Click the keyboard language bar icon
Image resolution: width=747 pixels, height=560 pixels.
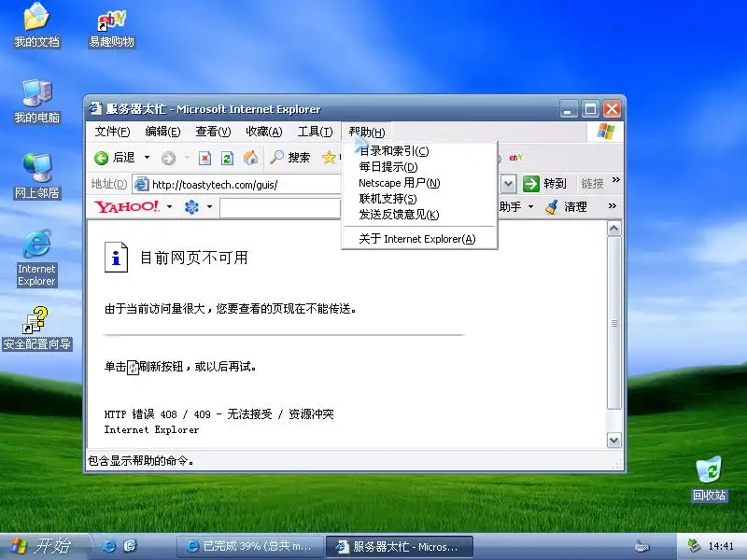click(x=642, y=546)
